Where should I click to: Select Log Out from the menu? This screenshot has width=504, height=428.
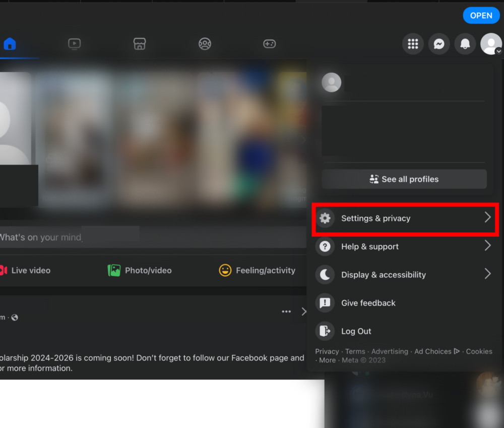pos(357,331)
